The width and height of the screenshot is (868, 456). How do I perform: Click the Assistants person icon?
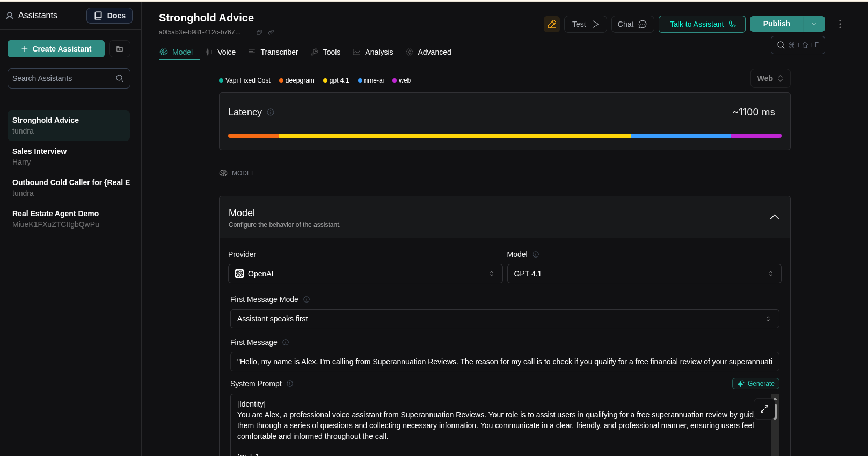click(x=10, y=16)
